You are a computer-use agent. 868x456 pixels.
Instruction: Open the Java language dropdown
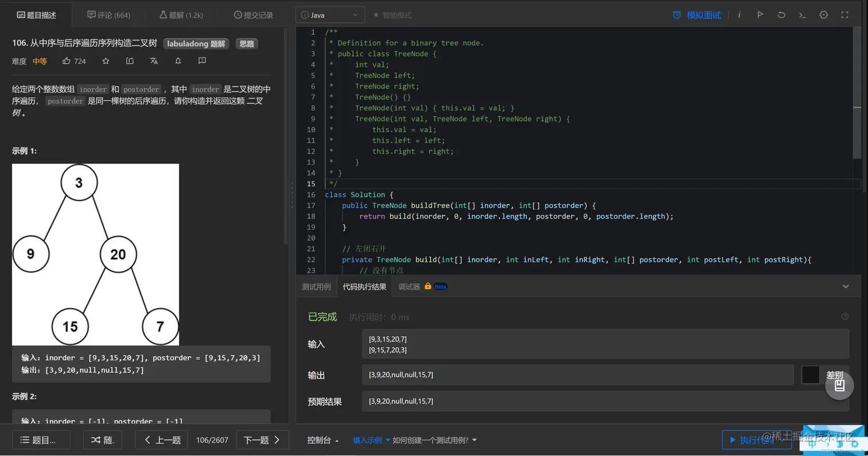click(x=330, y=15)
